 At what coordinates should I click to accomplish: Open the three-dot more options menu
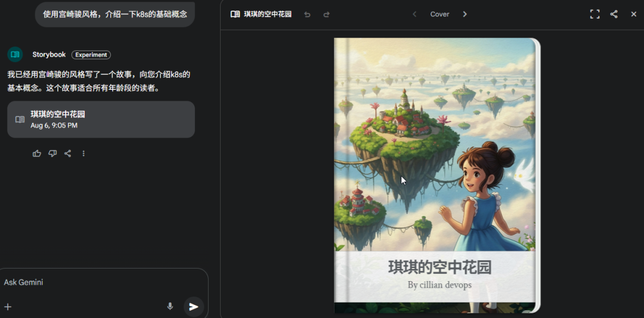(83, 154)
